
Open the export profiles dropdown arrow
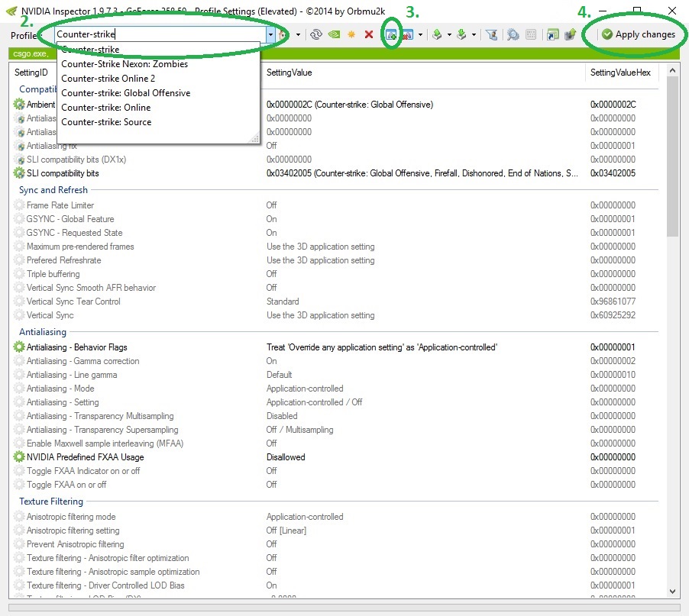click(x=449, y=34)
